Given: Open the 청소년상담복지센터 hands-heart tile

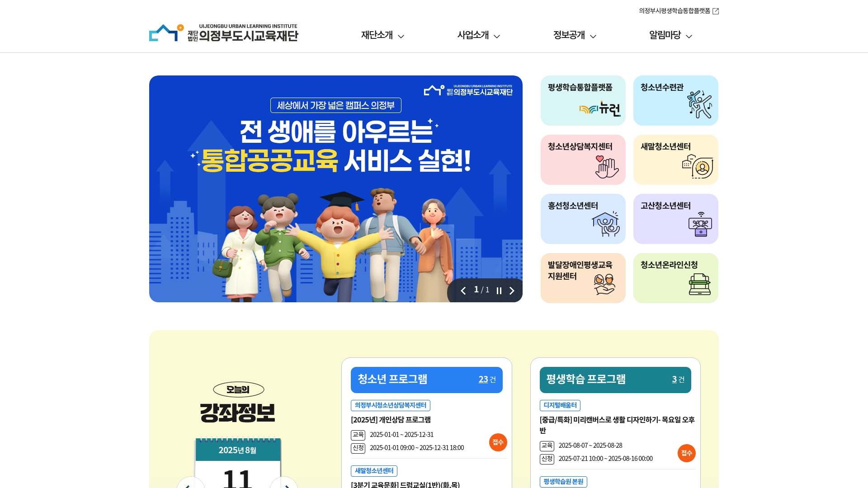Looking at the screenshot, I should pyautogui.click(x=583, y=160).
